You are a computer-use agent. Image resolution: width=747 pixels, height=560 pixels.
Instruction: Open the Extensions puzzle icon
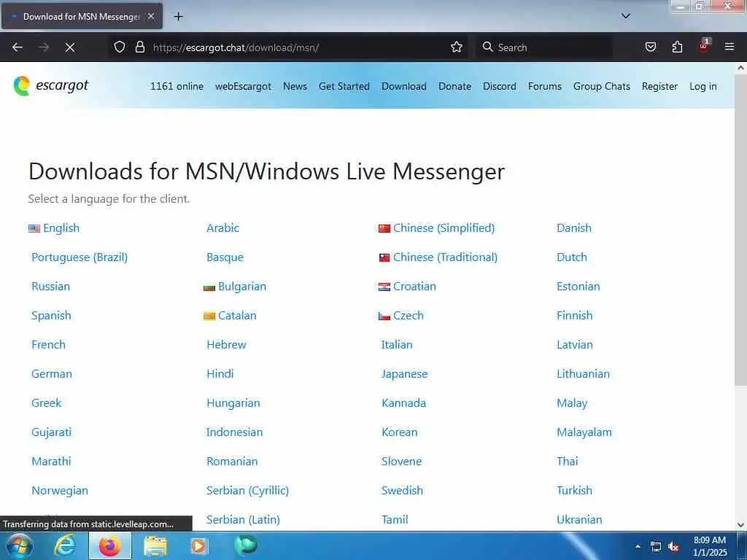[677, 47]
